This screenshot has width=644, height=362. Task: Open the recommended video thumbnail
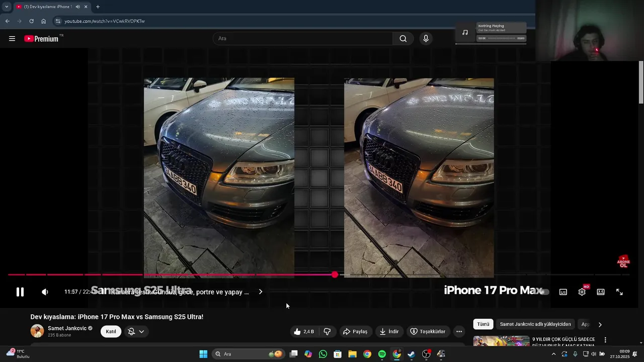click(501, 341)
